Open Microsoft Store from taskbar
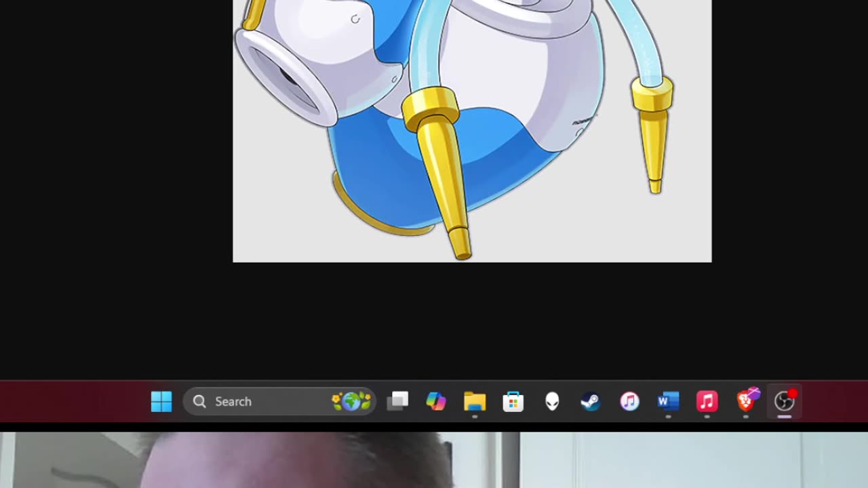This screenshot has width=868, height=488. (513, 401)
